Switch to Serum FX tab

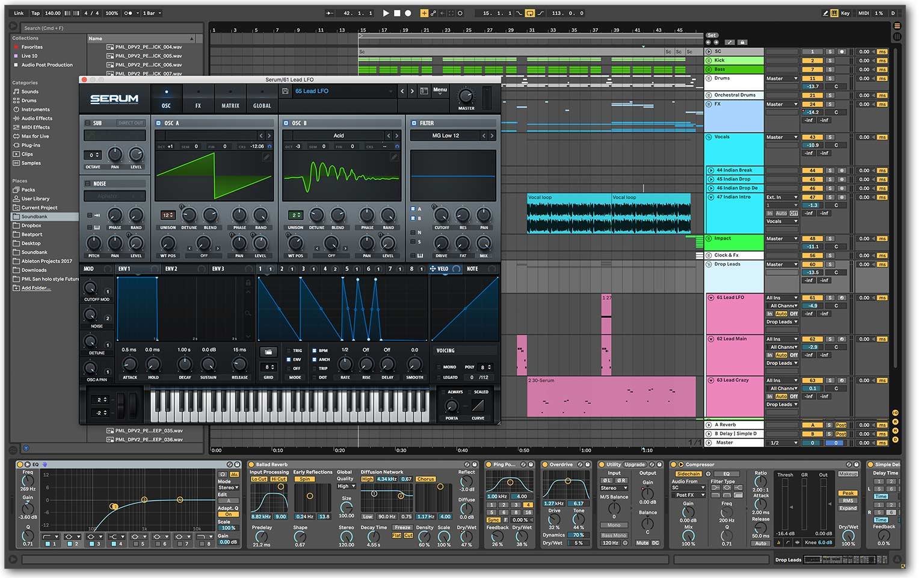pos(198,99)
